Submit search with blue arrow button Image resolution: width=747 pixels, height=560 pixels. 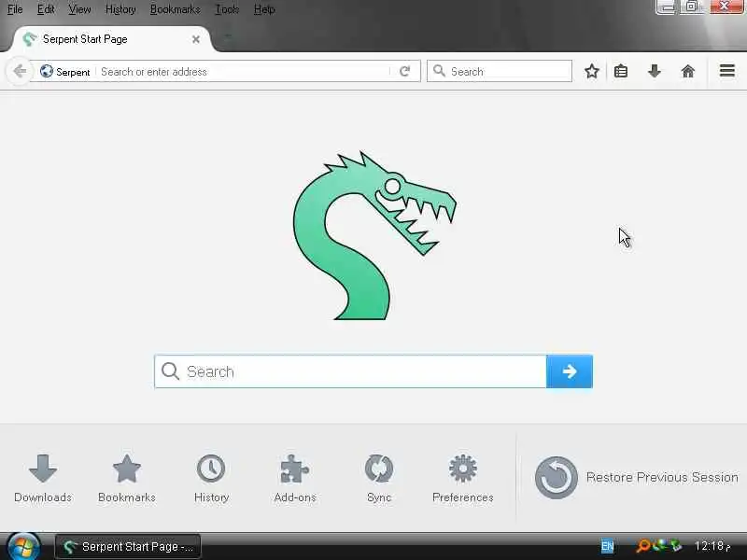pos(570,371)
